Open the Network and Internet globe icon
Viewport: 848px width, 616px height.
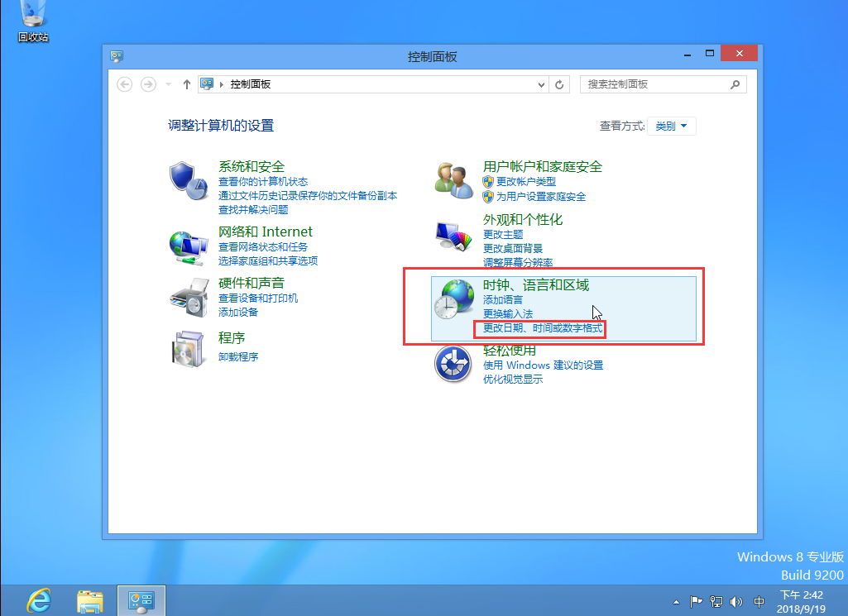tap(188, 246)
